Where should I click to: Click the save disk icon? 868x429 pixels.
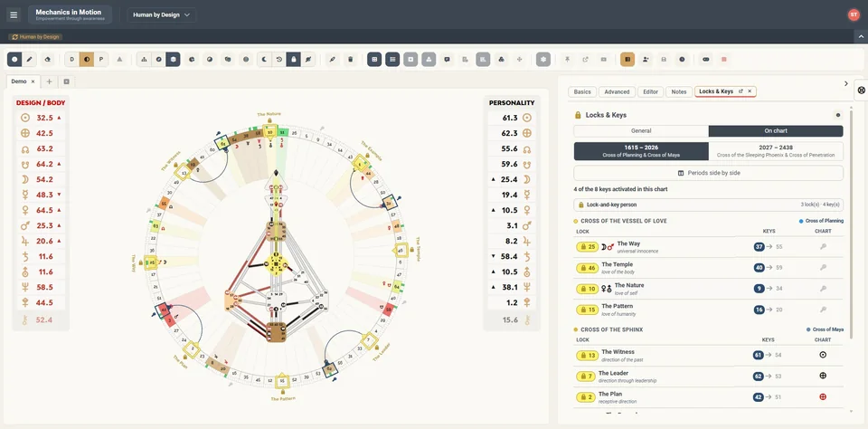664,60
